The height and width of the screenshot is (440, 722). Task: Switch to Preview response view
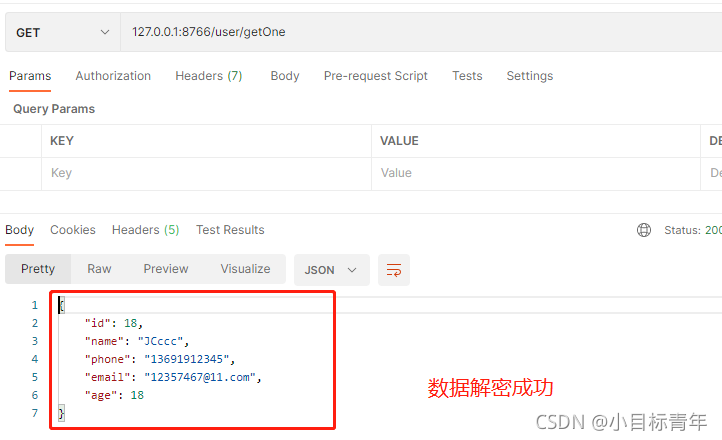(166, 269)
